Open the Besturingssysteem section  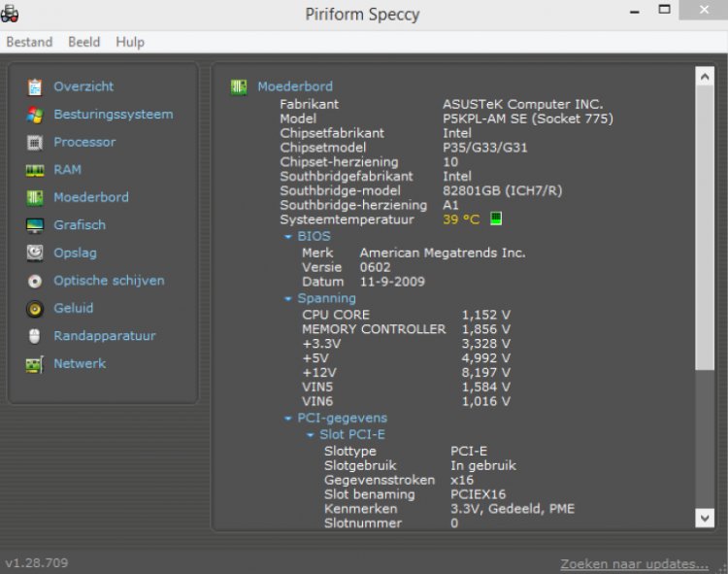(114, 115)
